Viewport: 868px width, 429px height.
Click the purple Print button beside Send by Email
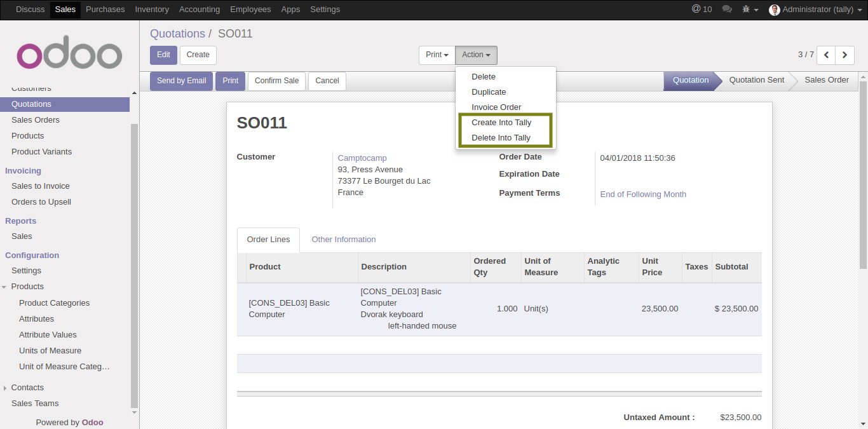click(231, 81)
